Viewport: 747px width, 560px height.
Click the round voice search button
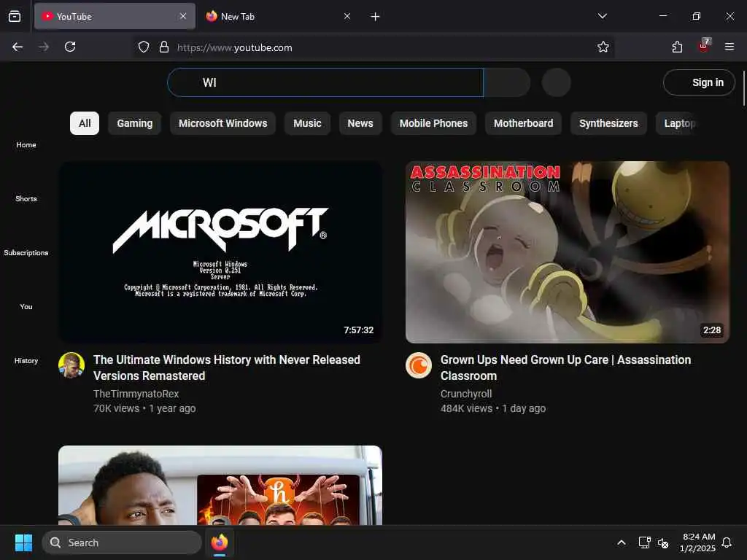pyautogui.click(x=557, y=82)
